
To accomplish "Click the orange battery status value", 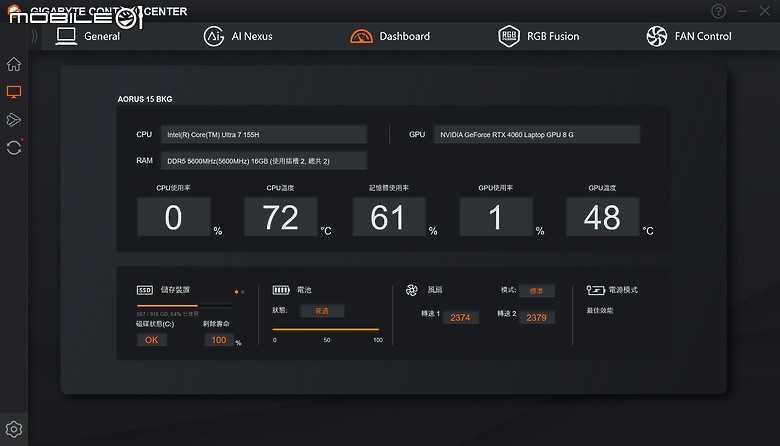I will coord(322,311).
